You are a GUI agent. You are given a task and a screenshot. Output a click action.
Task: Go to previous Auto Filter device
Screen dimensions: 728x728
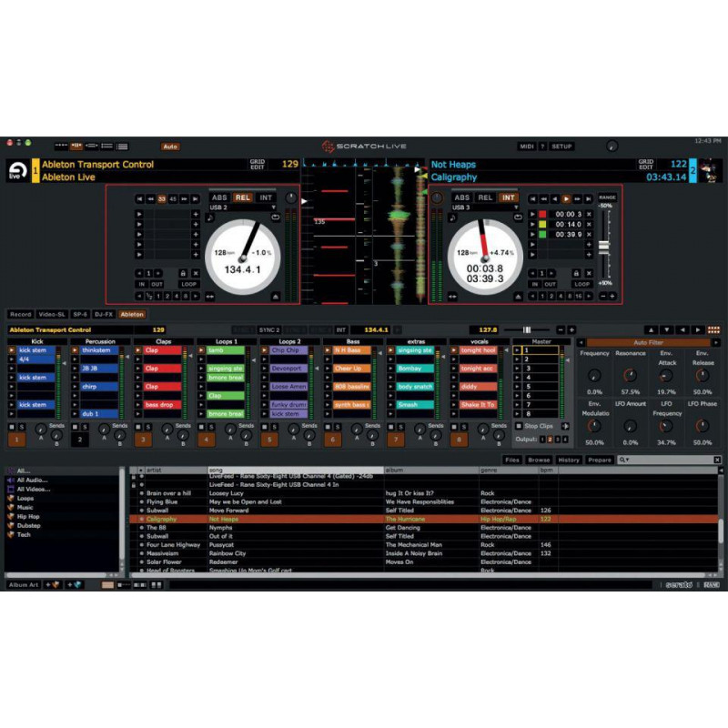pos(581,343)
